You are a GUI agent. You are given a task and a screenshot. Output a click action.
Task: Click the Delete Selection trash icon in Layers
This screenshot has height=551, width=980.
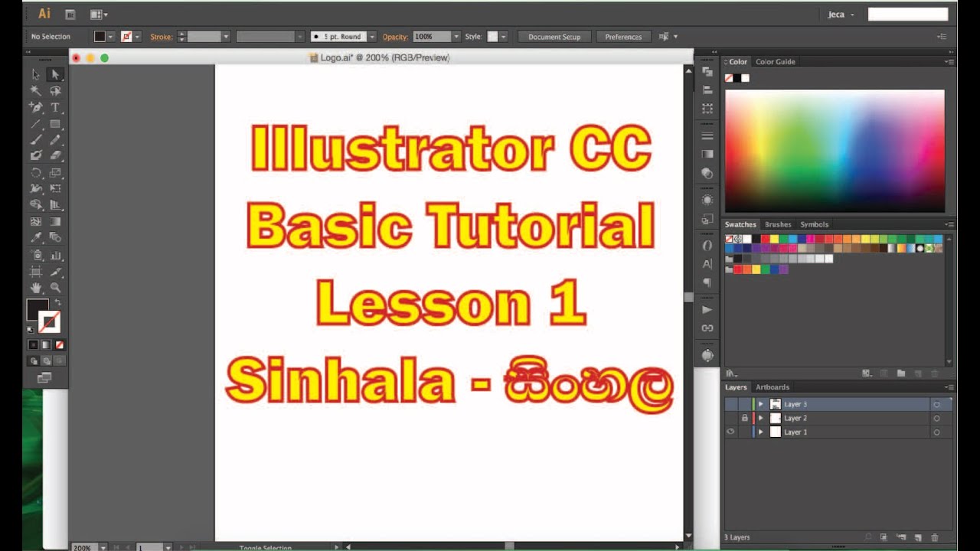coord(934,538)
